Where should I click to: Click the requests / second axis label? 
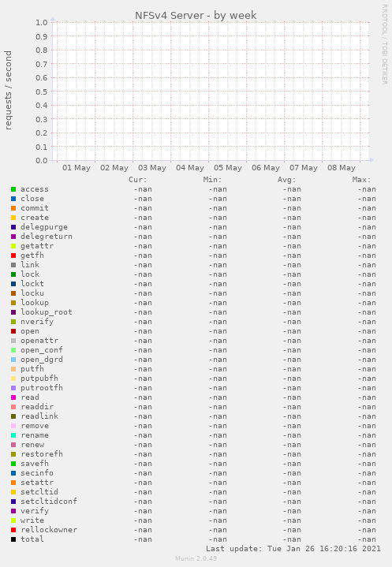[x=8, y=91]
